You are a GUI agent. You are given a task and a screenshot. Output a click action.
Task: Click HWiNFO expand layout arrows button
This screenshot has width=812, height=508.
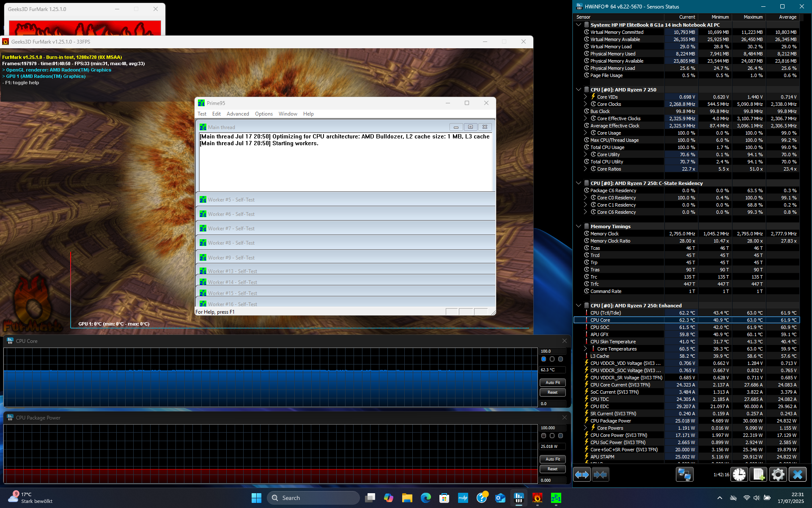pyautogui.click(x=582, y=475)
